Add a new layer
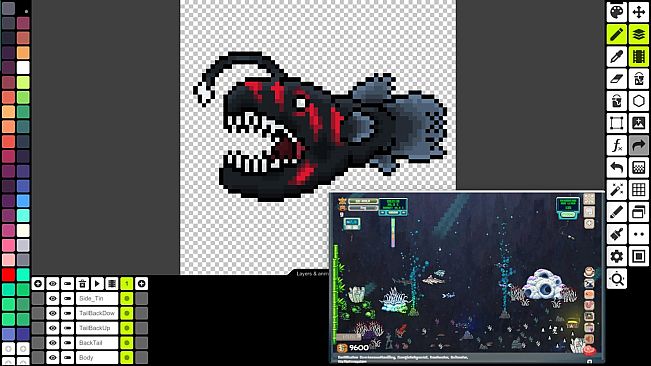This screenshot has height=366, width=651. pyautogui.click(x=38, y=284)
